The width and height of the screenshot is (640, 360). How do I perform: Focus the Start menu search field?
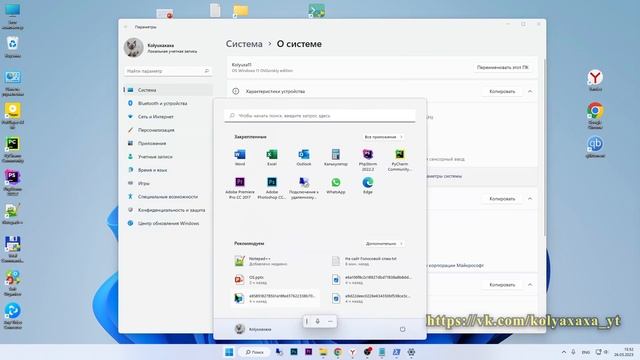(x=320, y=116)
